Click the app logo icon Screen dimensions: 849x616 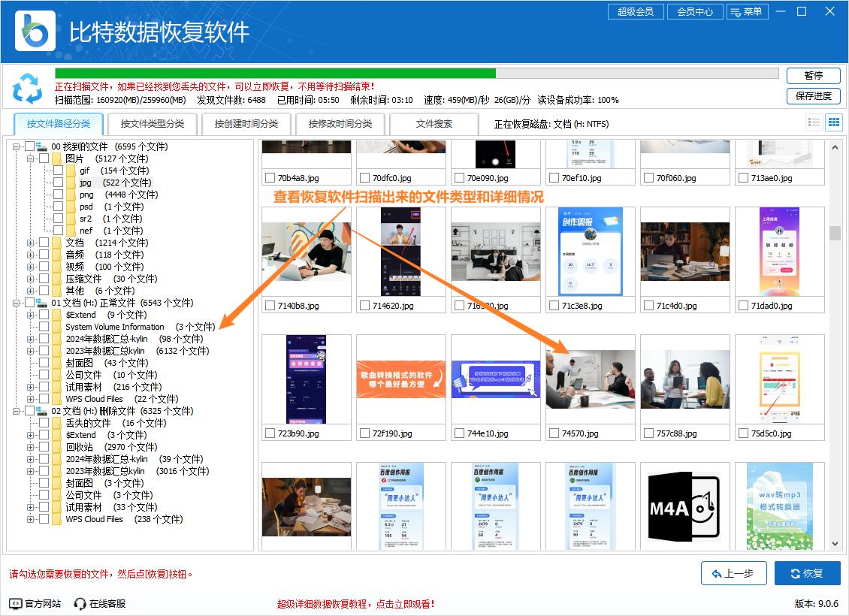click(x=35, y=31)
